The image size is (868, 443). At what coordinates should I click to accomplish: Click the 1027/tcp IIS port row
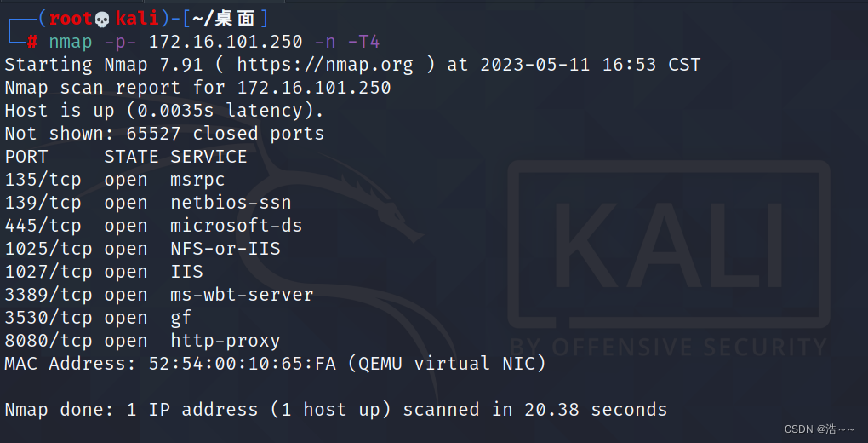tap(104, 273)
